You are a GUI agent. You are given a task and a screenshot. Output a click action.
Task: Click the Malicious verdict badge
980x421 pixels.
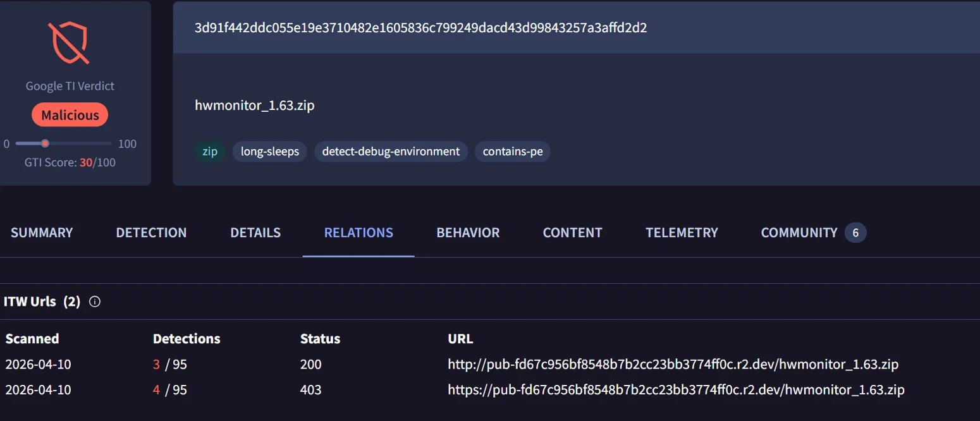[x=70, y=115]
